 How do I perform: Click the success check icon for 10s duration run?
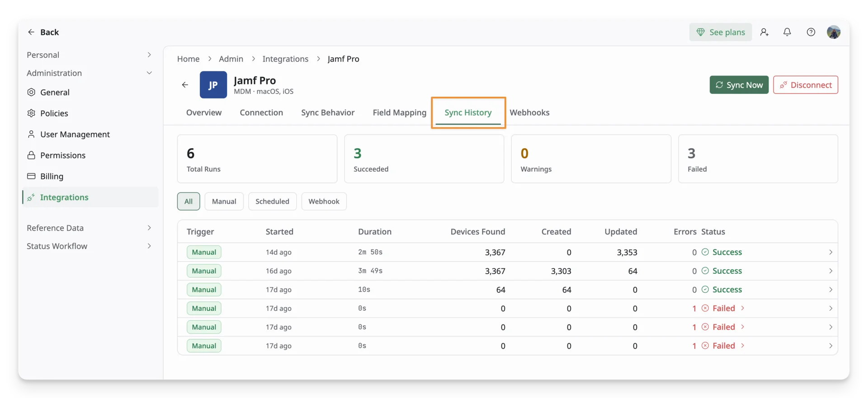[705, 290]
